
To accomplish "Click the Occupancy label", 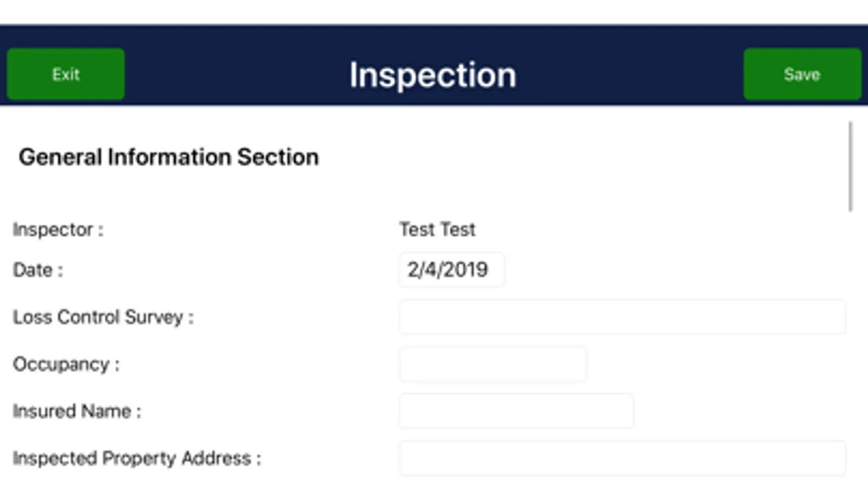I will pyautogui.click(x=66, y=364).
